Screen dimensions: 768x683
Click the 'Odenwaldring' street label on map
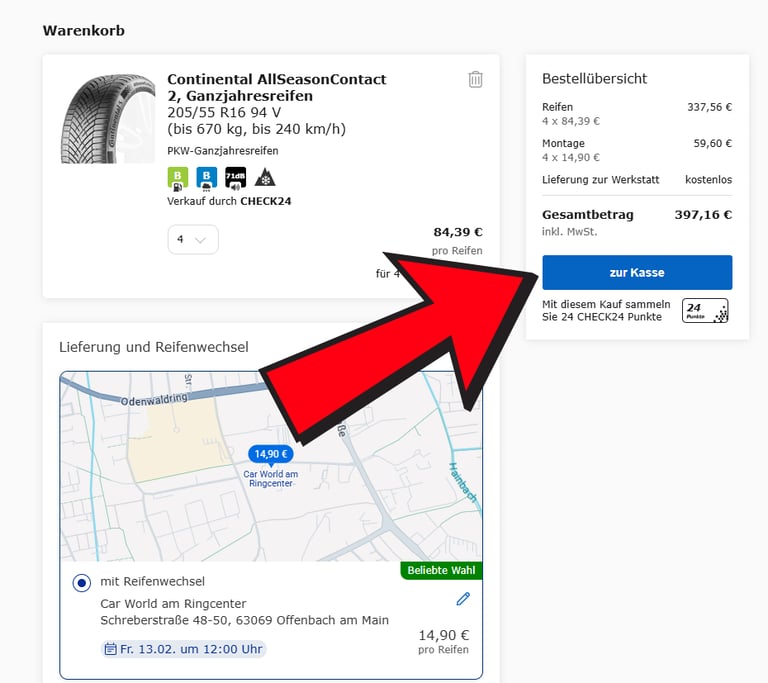[154, 399]
